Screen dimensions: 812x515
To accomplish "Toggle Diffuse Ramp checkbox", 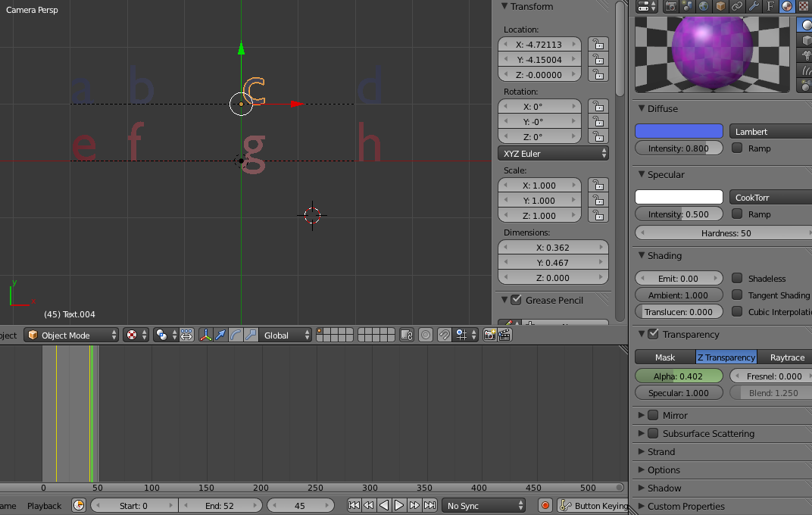I will coord(737,148).
